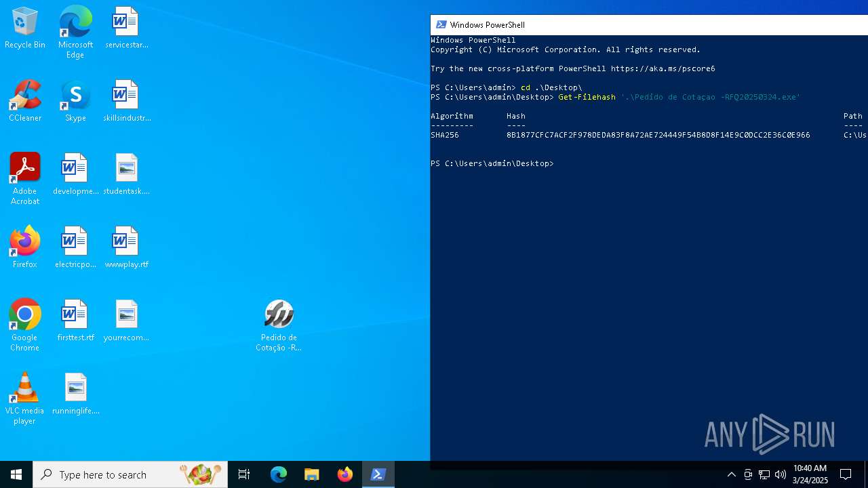Click the aka.ms/pscore6 URL text
This screenshot has width=868, height=488.
(663, 68)
